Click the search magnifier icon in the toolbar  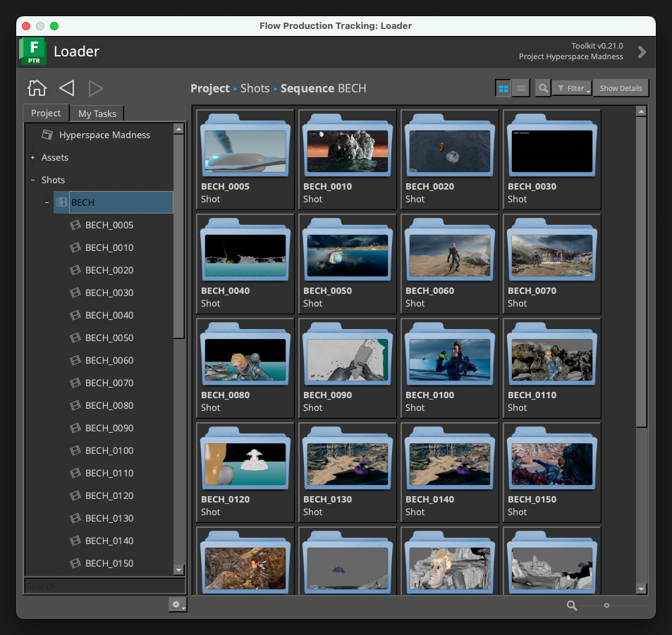[543, 88]
